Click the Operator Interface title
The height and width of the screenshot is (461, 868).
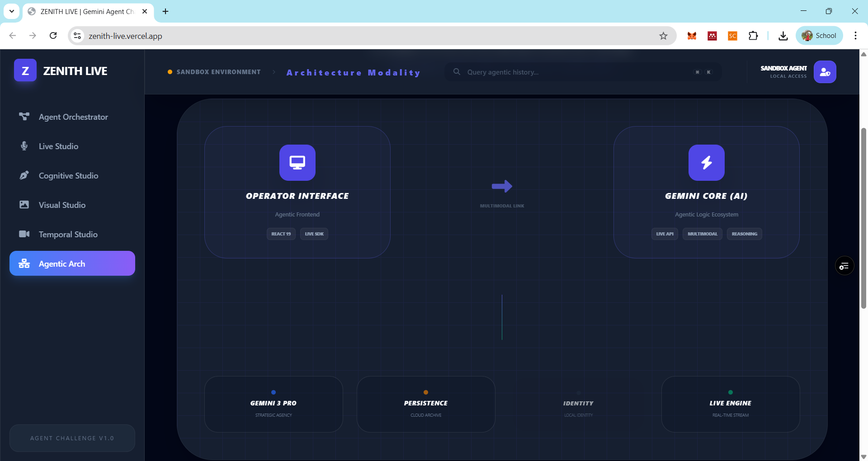297,196
